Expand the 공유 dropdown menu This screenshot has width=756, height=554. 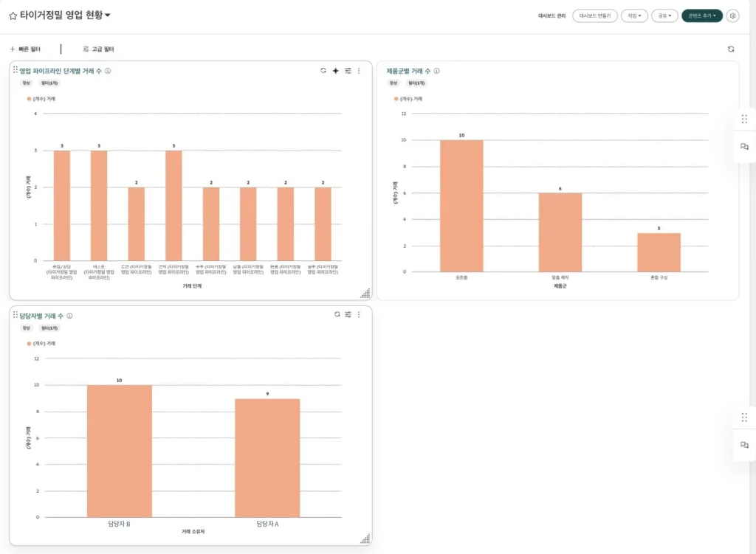664,16
